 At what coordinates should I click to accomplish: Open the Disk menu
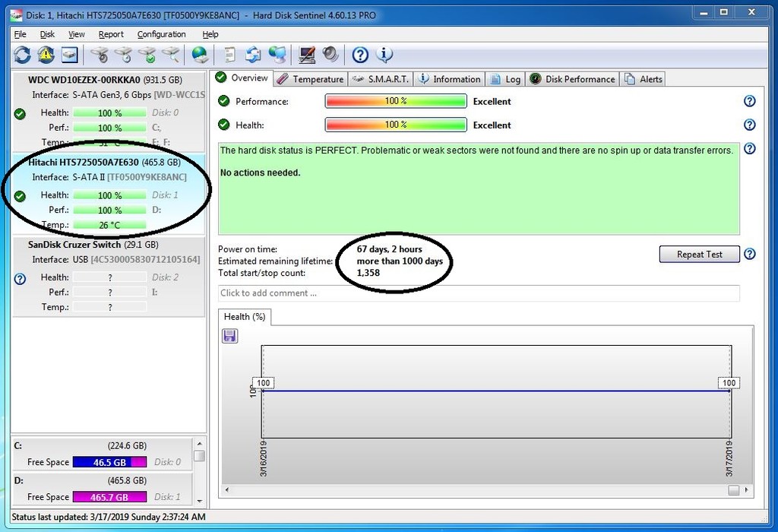47,34
